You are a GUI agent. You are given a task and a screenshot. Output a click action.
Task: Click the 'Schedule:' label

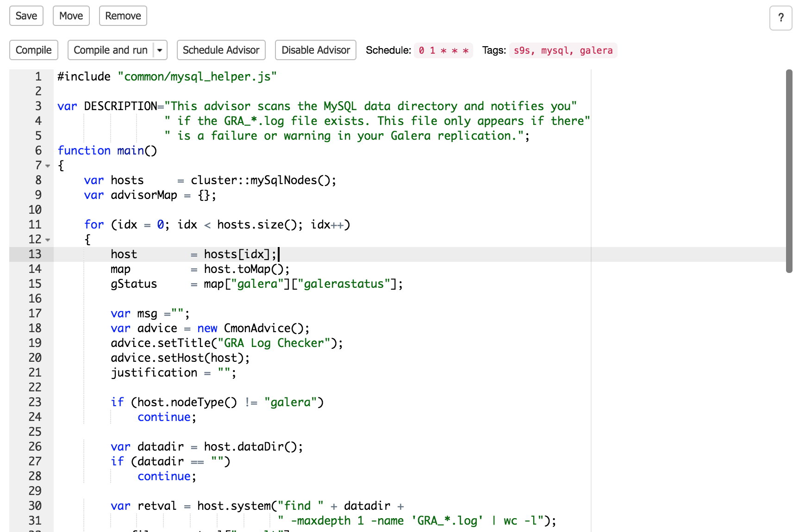388,50
